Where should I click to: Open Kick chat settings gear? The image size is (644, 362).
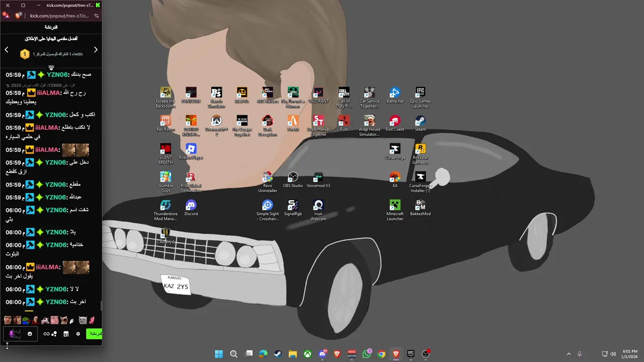[x=78, y=334]
